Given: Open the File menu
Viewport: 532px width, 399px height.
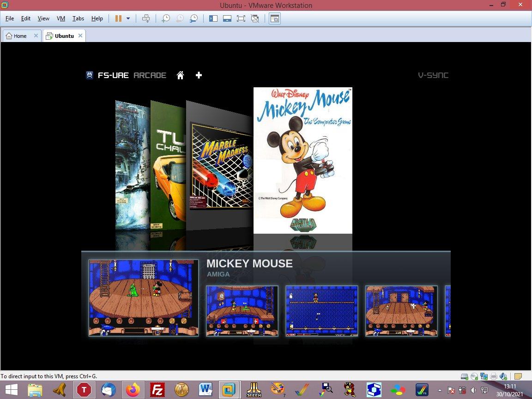Looking at the screenshot, I should tap(10, 18).
